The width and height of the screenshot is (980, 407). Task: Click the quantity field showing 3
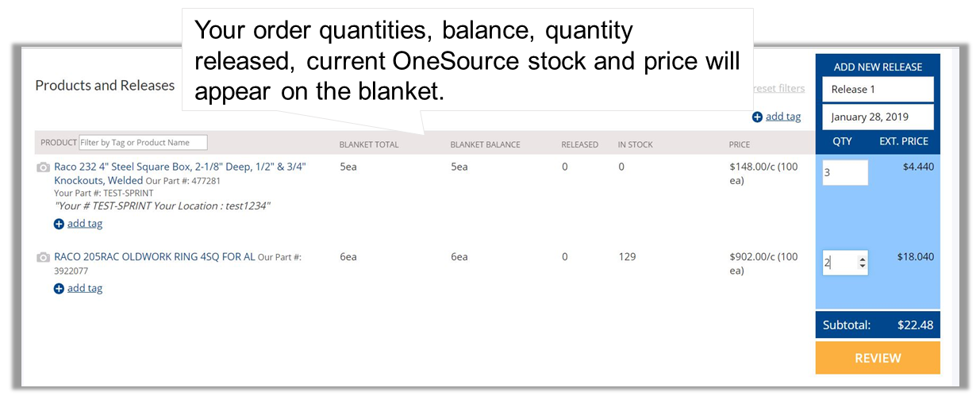[x=845, y=173]
